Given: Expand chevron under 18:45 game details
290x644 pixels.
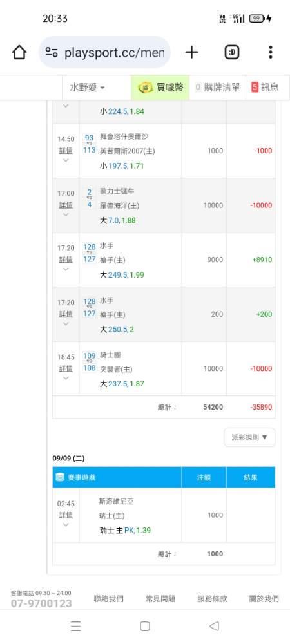Looking at the screenshot, I should click(x=66, y=378).
